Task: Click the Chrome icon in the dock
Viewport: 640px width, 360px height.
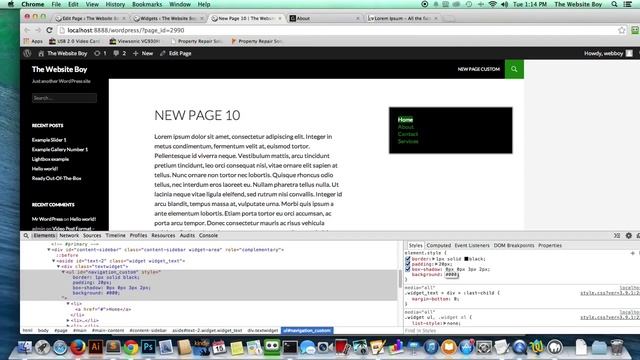Action: 131,347
